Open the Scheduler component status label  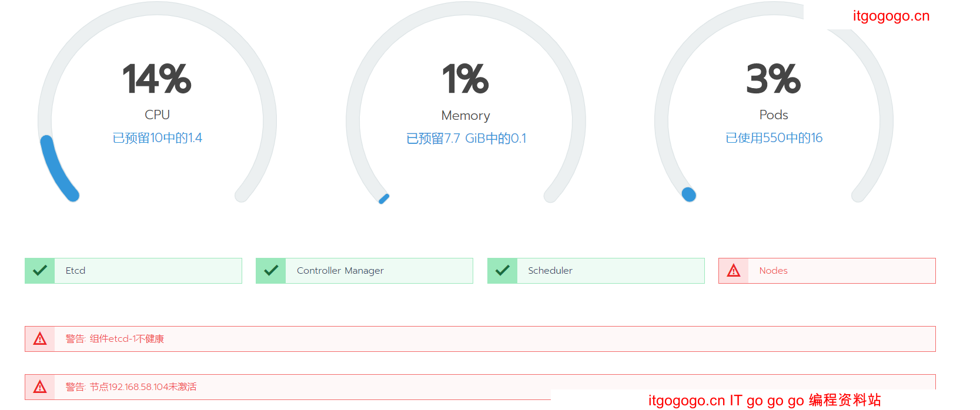pos(550,271)
